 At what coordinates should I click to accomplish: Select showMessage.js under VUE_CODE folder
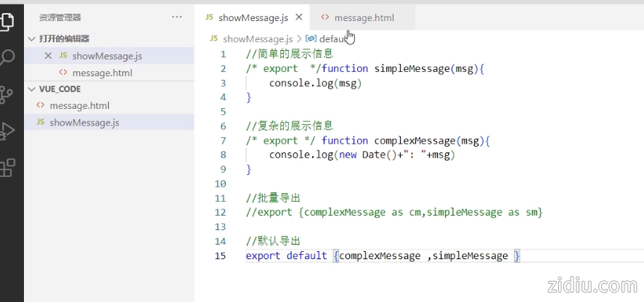(83, 123)
